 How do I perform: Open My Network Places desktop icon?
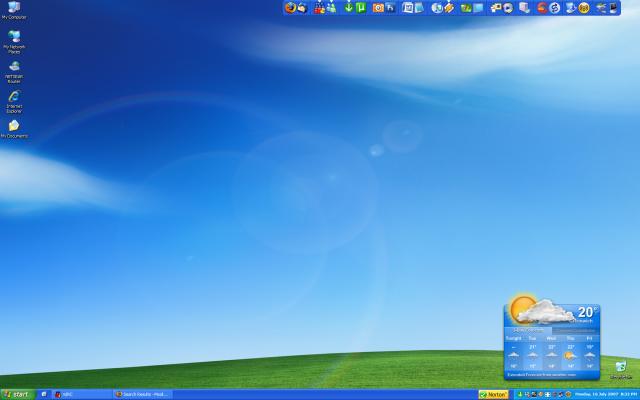coord(14,42)
